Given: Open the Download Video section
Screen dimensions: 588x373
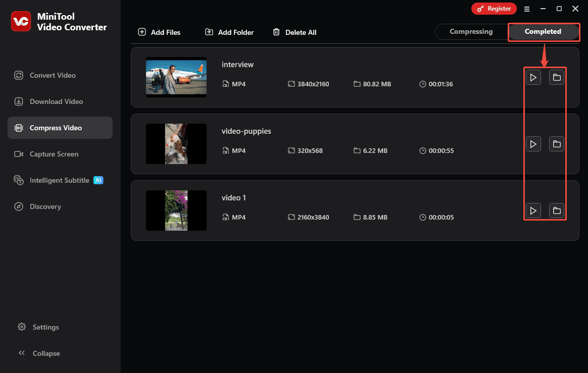Looking at the screenshot, I should [56, 101].
